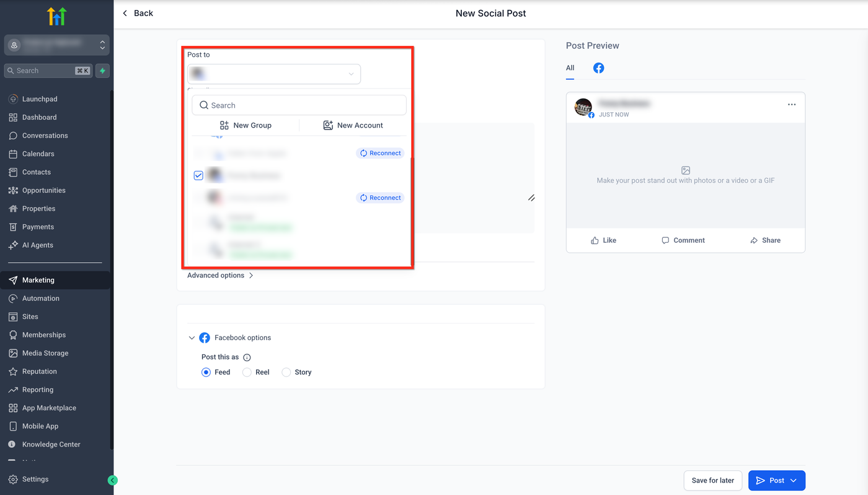Image resolution: width=868 pixels, height=495 pixels.
Task: Collapse the Facebook options section chevron
Action: point(192,338)
